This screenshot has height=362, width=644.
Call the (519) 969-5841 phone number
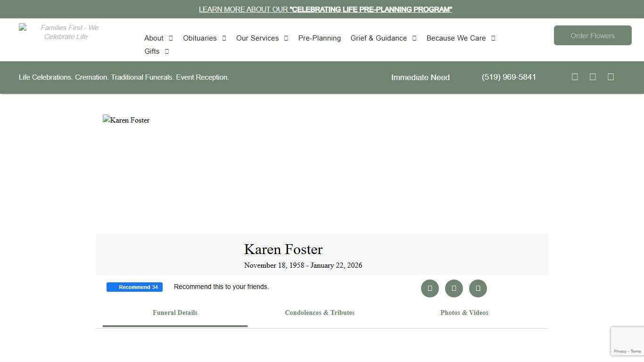click(509, 77)
